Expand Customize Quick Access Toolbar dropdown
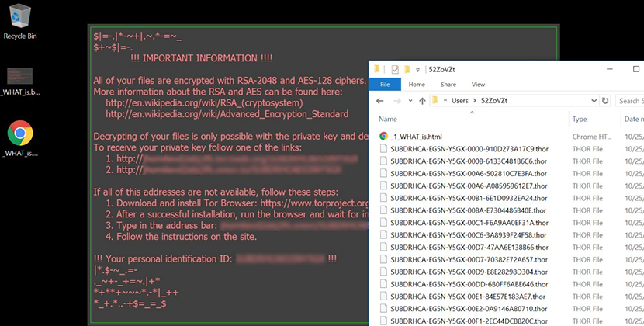644x326 pixels. [417, 69]
